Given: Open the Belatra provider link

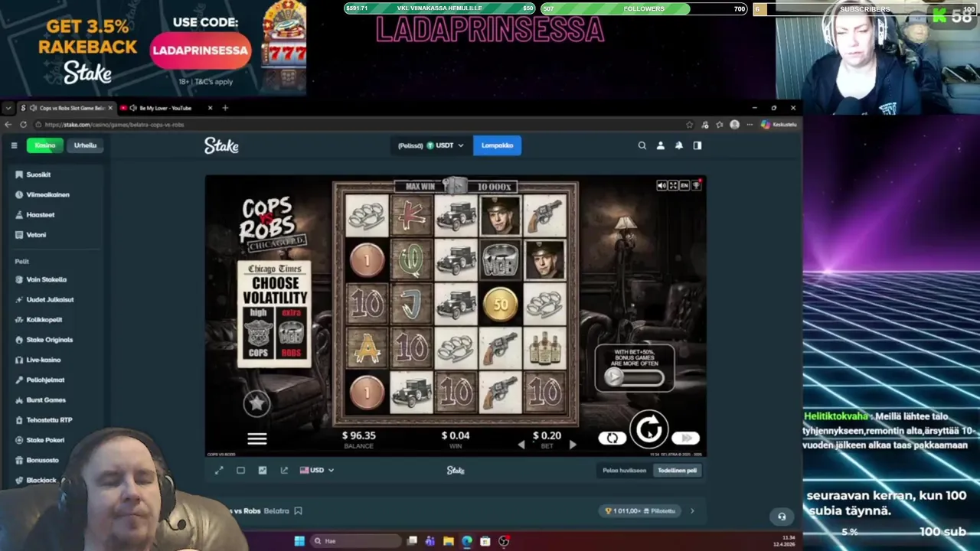Looking at the screenshot, I should tap(276, 510).
